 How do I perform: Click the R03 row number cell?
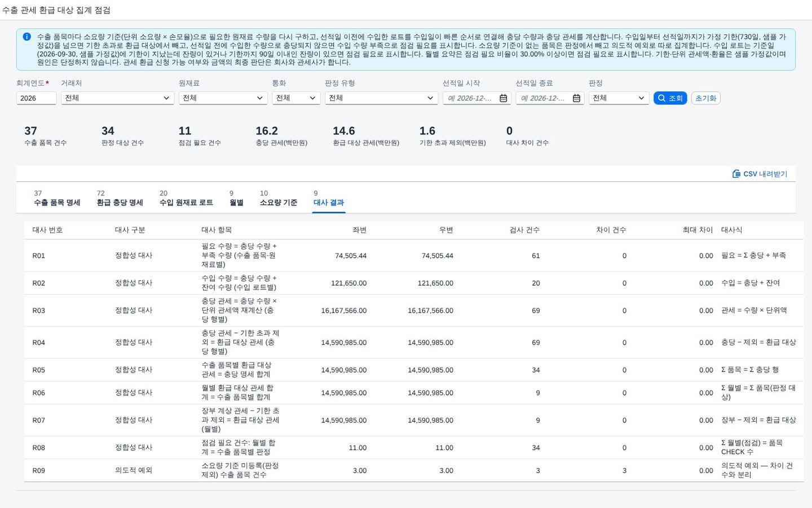click(38, 310)
